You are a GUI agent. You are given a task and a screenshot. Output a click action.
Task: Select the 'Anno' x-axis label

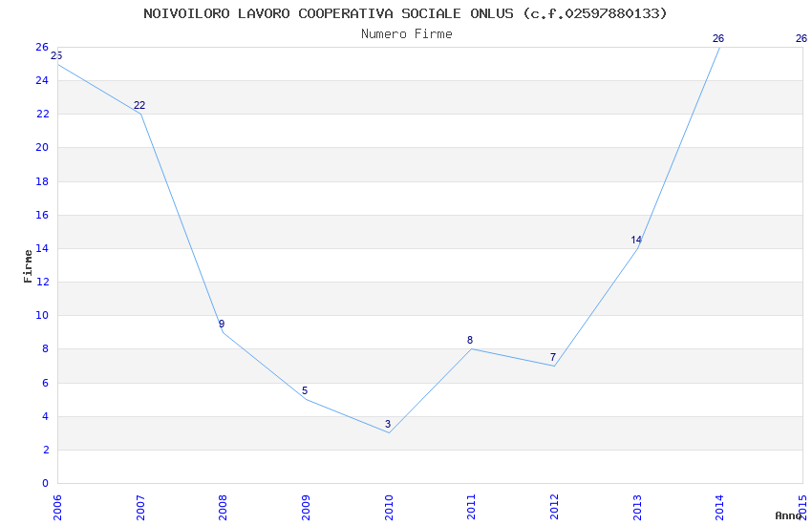787,515
